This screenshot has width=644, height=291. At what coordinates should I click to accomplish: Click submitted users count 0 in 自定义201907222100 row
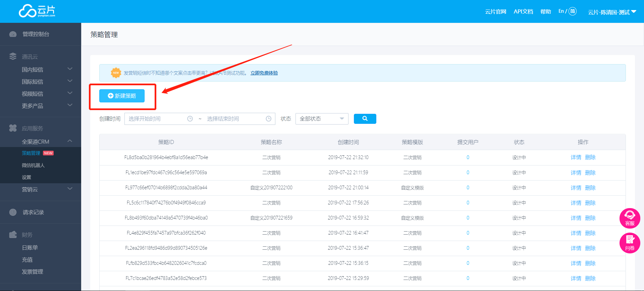point(468,188)
